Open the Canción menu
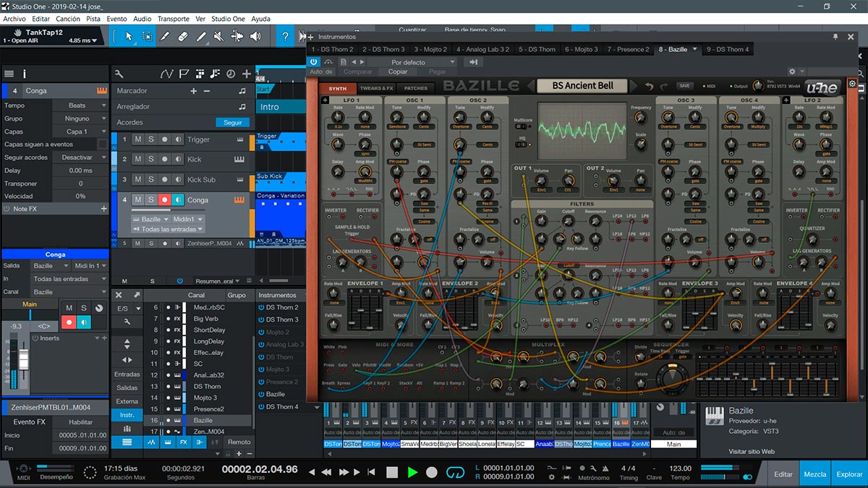The width and height of the screenshot is (868, 488). 68,19
